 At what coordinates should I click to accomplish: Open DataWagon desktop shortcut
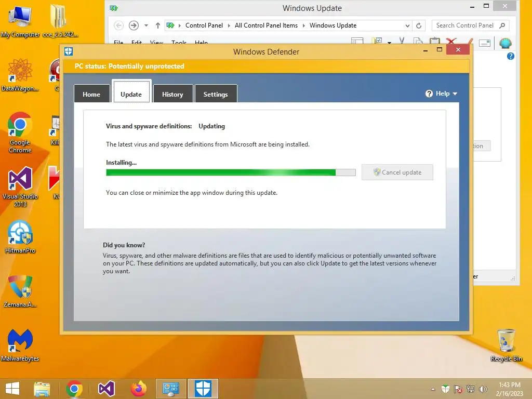(x=20, y=75)
